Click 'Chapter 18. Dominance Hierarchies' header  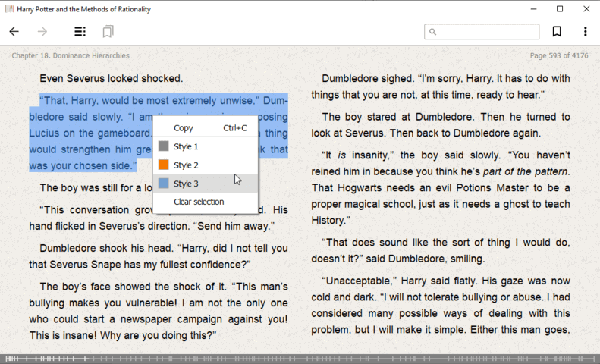tap(71, 56)
